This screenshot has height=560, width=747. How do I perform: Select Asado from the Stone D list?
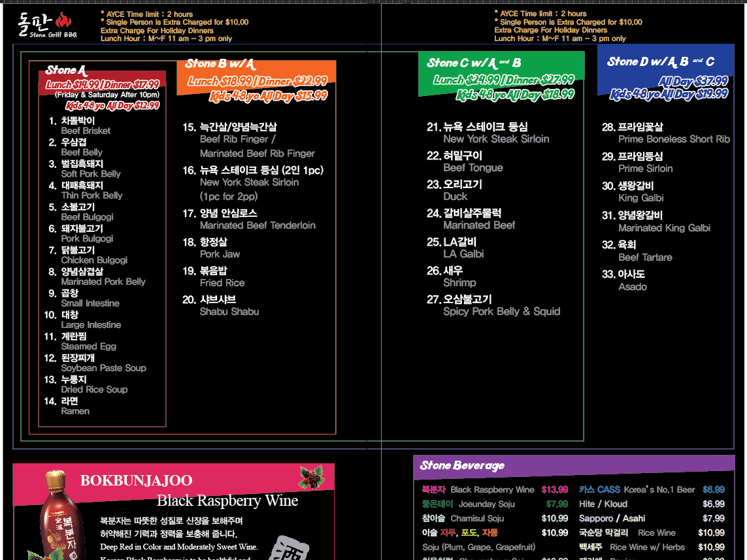633,287
